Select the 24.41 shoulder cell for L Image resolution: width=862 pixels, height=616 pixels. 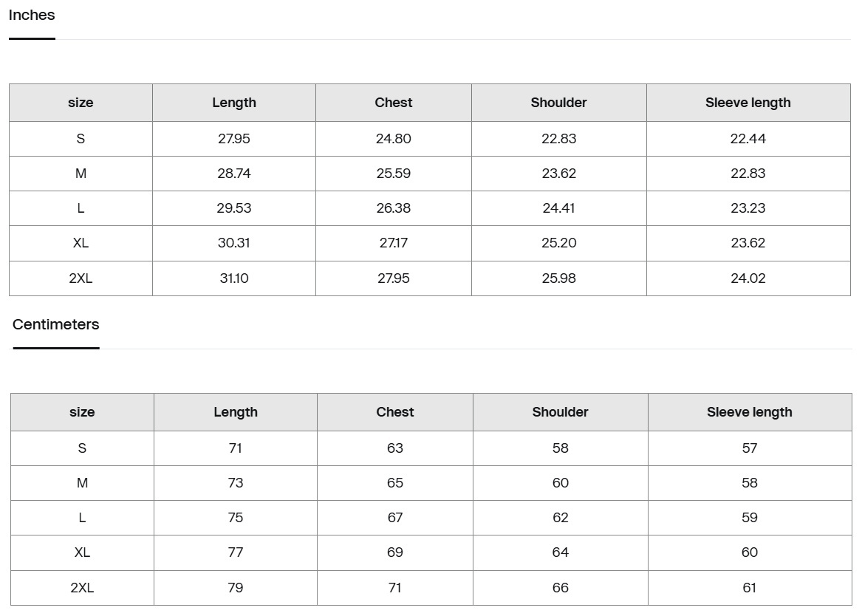click(x=558, y=208)
